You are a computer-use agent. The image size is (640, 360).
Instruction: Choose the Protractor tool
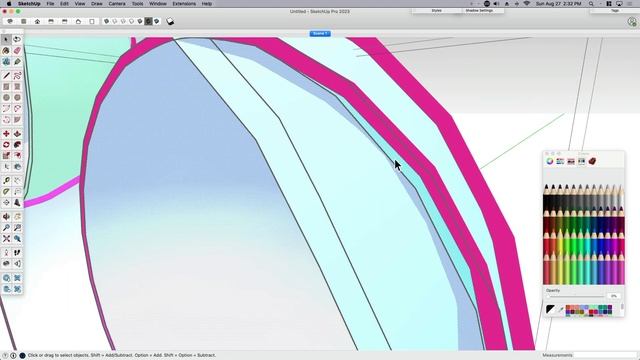[x=6, y=191]
